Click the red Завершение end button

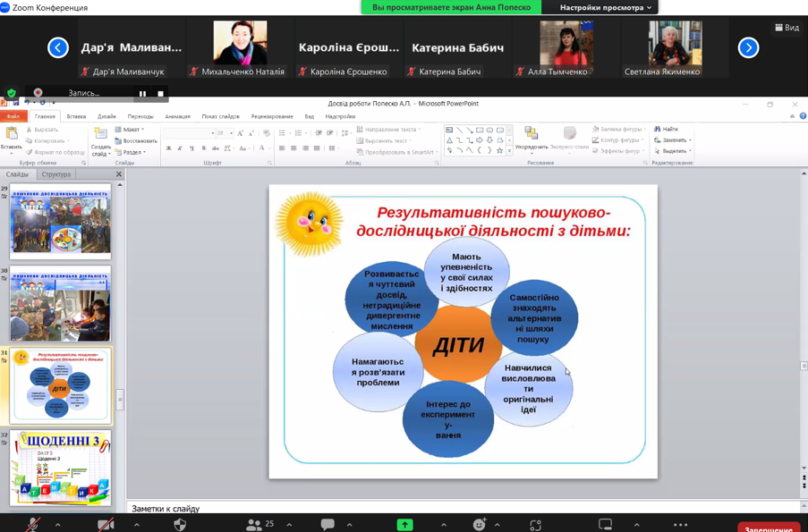(x=768, y=528)
